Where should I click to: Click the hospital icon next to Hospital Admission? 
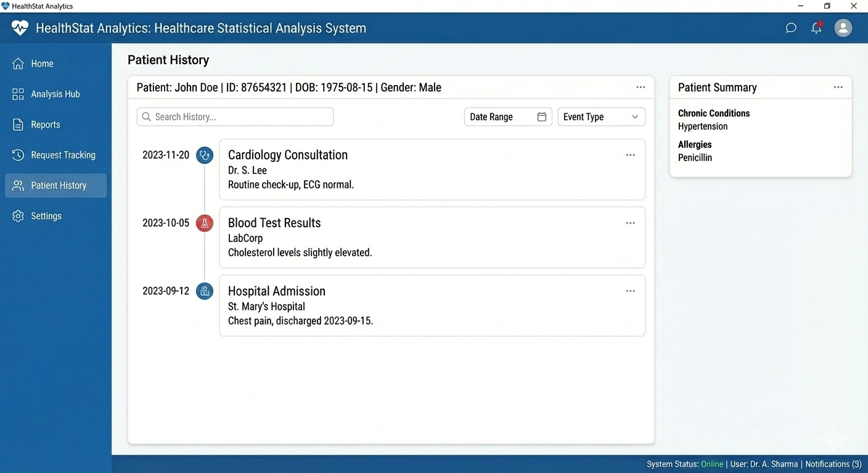point(205,291)
